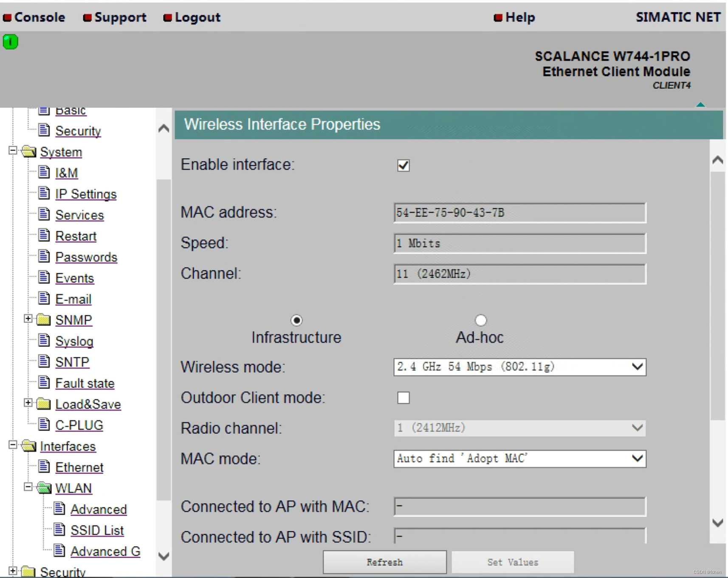Collapse the Interfaces tree node
The height and width of the screenshot is (578, 728).
pyautogui.click(x=13, y=445)
